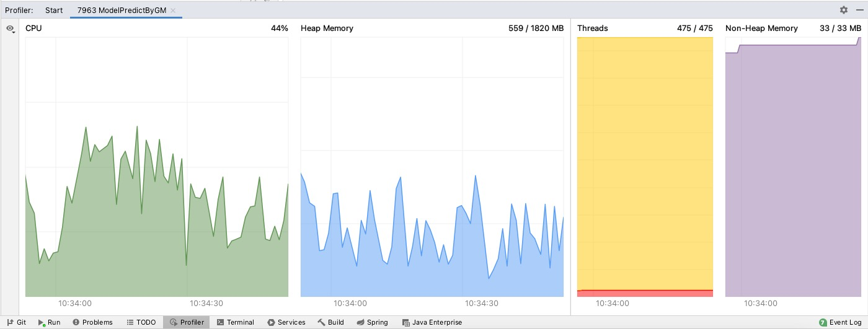Click the CPU usage chart
The height and width of the screenshot is (329, 868).
(x=156, y=186)
